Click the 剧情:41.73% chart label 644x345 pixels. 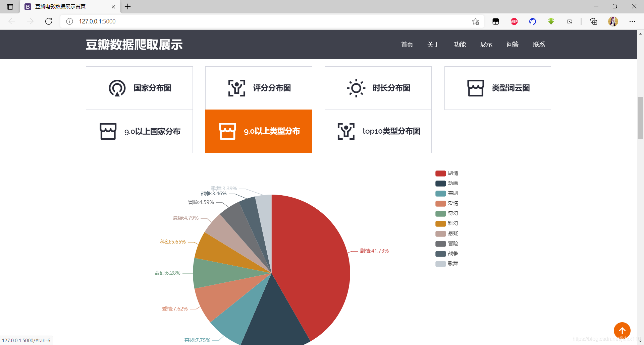(x=374, y=251)
